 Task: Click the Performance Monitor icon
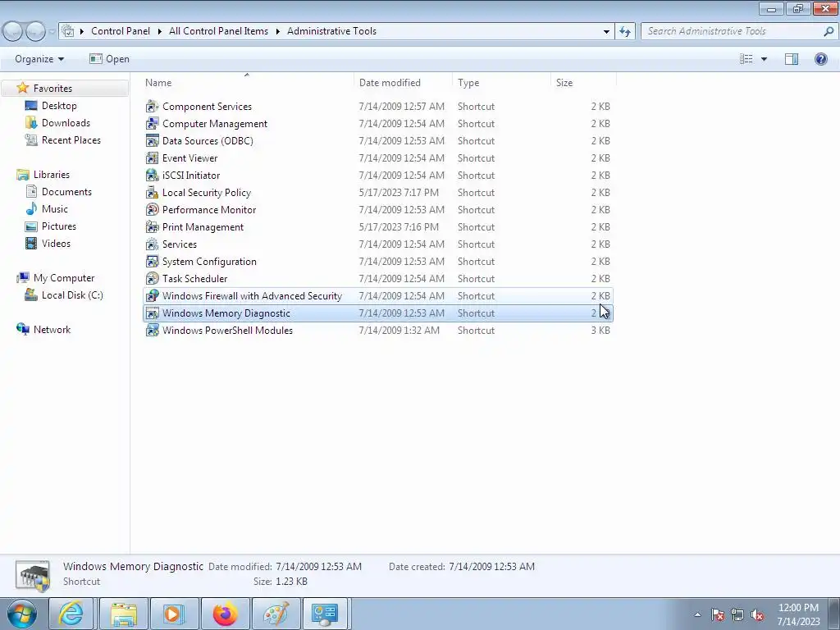tap(152, 209)
